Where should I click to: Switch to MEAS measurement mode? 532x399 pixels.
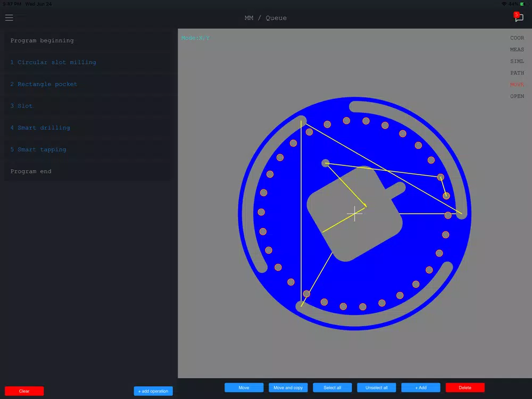point(517,49)
